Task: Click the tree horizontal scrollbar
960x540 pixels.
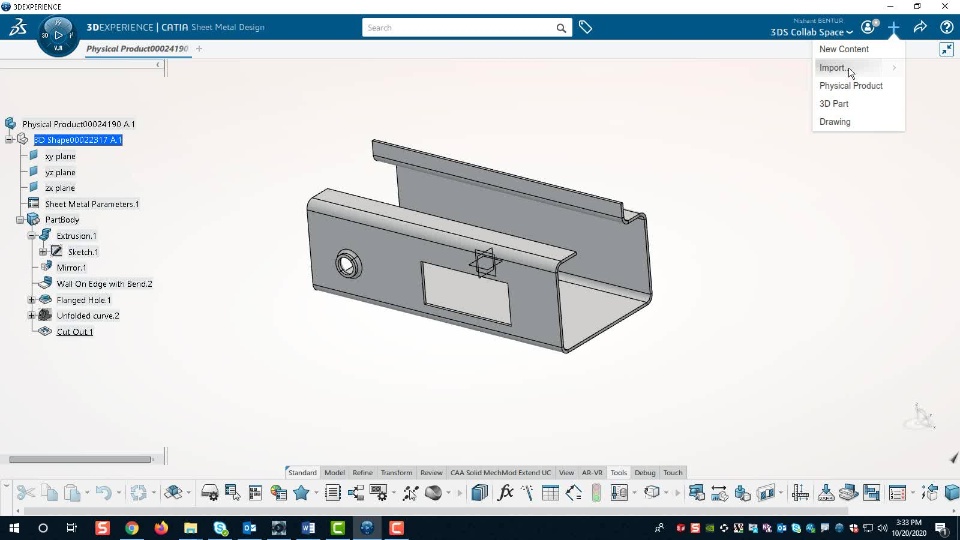Action: [80, 459]
